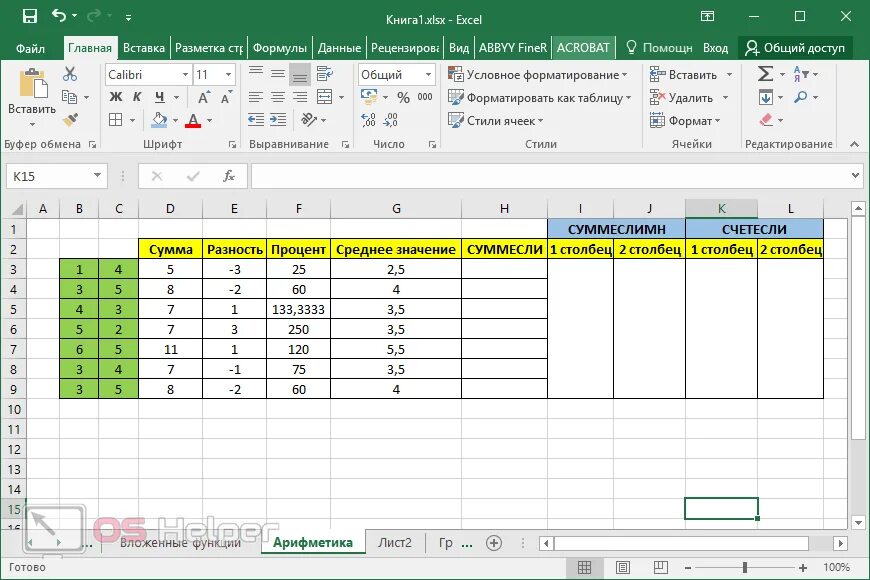Click the Общий доступ share button
The width and height of the screenshot is (870, 580).
point(795,48)
